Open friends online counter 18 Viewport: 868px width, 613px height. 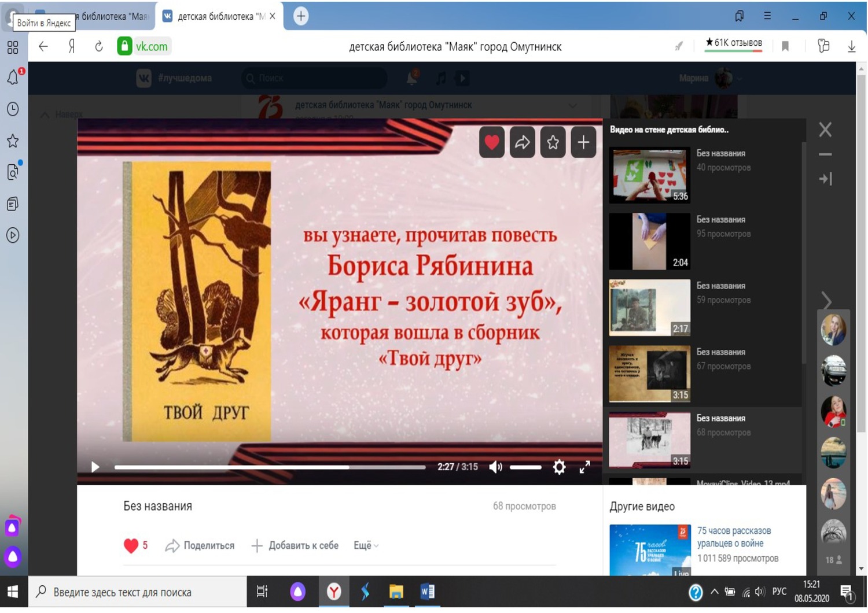(833, 560)
